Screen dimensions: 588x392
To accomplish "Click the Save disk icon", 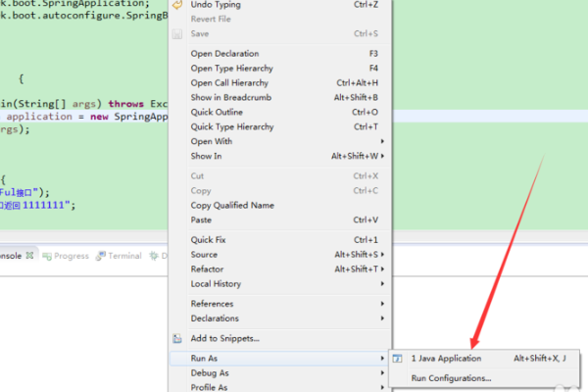I will [x=177, y=34].
